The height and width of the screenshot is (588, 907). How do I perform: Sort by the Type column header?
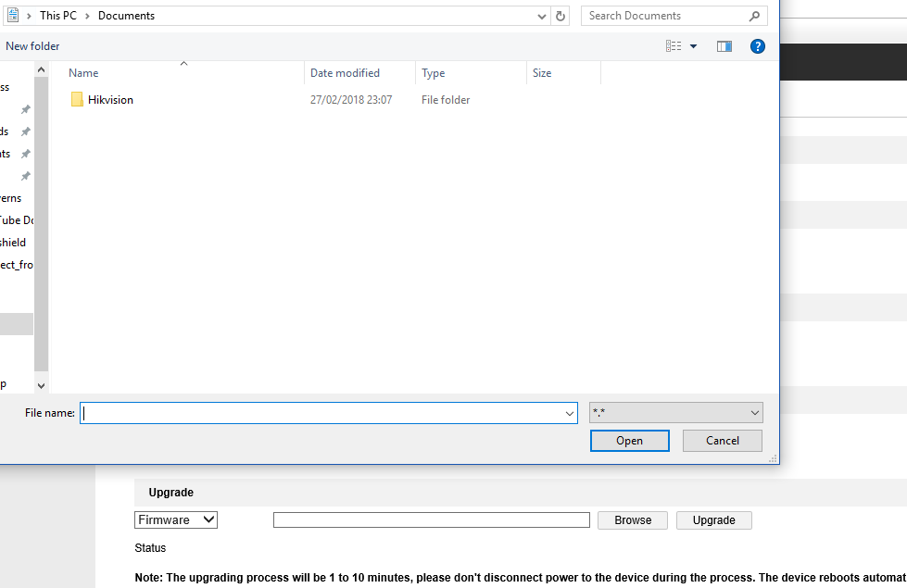click(434, 73)
